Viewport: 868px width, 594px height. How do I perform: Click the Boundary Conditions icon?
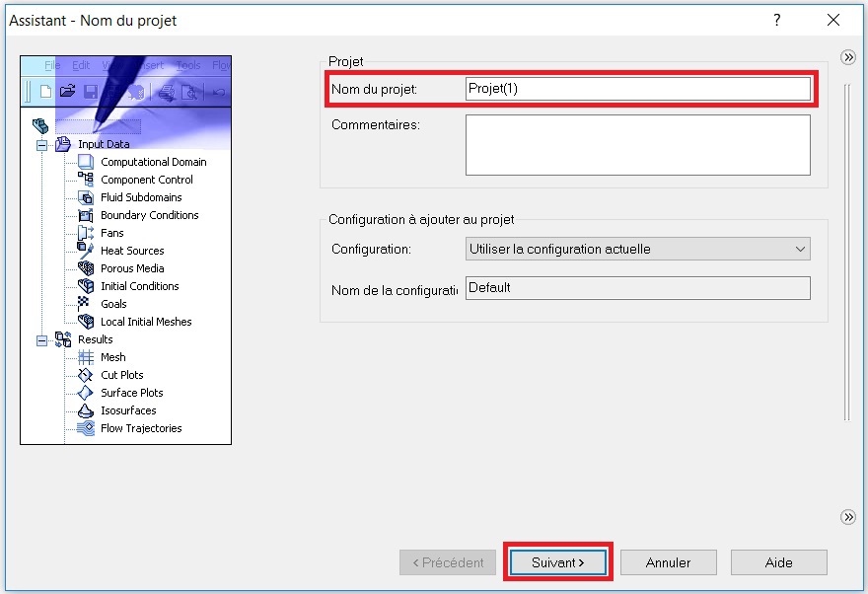[85, 215]
